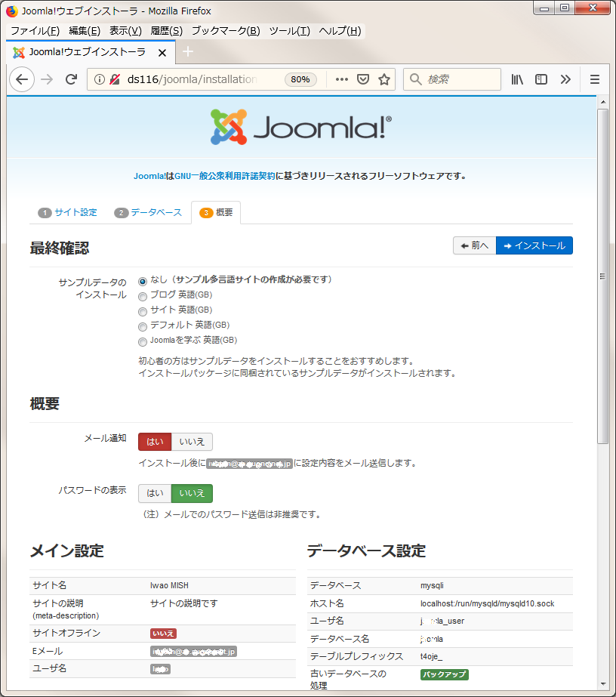The height and width of the screenshot is (697, 616).
Task: Click the 最終確認 heading
Action: [x=60, y=248]
